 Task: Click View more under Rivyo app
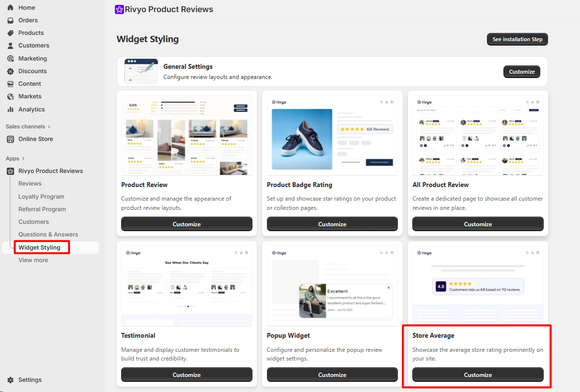[33, 260]
